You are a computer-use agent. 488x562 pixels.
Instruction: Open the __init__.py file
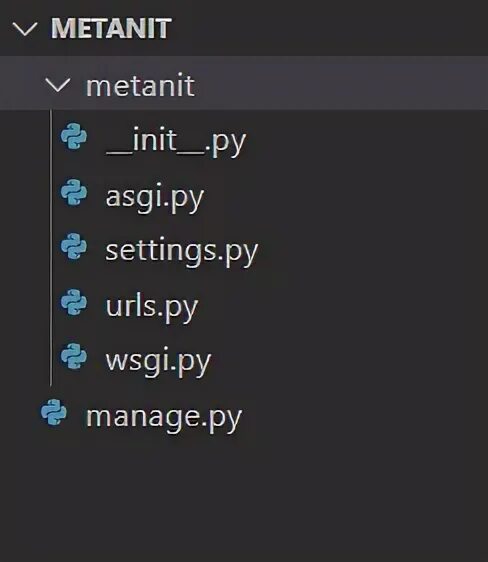pos(176,141)
